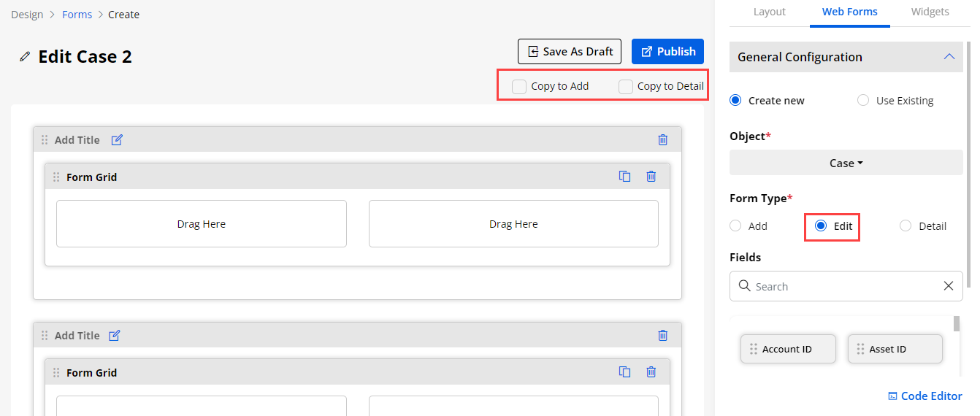Click edit icon next to first Add Title
This screenshot has height=416, width=980.
tap(117, 140)
